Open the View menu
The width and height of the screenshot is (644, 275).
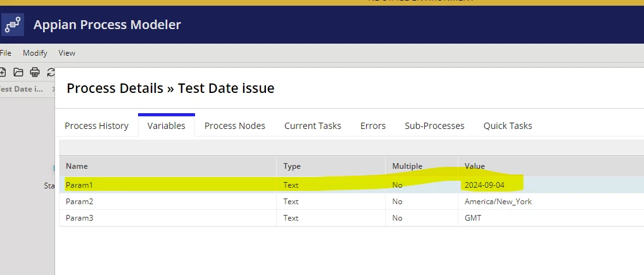(66, 53)
